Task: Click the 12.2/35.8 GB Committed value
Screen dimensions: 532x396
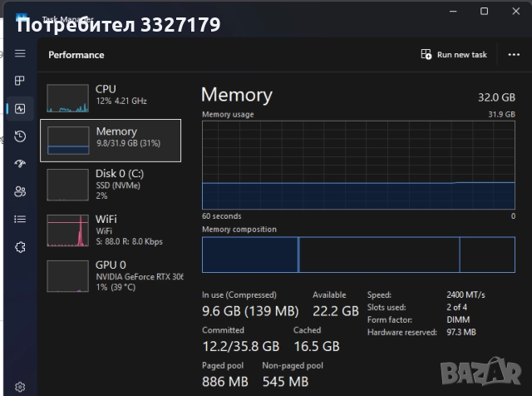Action: click(x=241, y=346)
